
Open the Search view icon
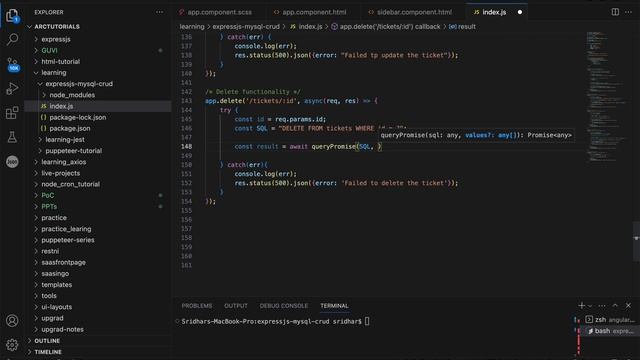(12, 40)
